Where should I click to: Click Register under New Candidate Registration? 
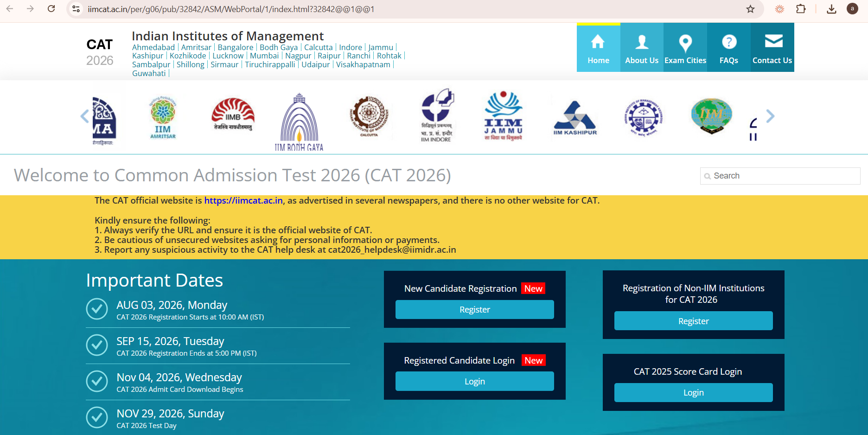(474, 309)
